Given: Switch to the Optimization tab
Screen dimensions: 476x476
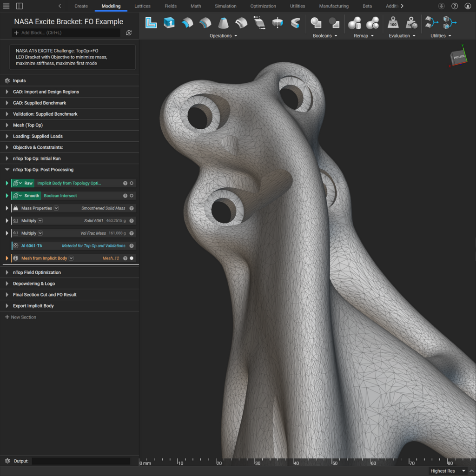Looking at the screenshot, I should point(263,6).
